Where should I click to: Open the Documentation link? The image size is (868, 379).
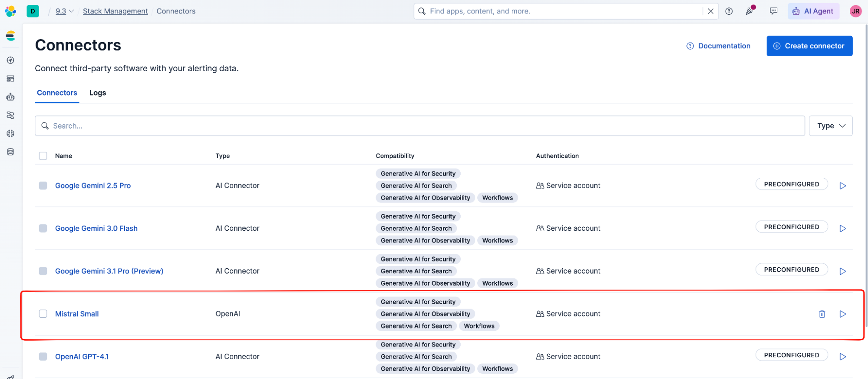[x=719, y=46]
